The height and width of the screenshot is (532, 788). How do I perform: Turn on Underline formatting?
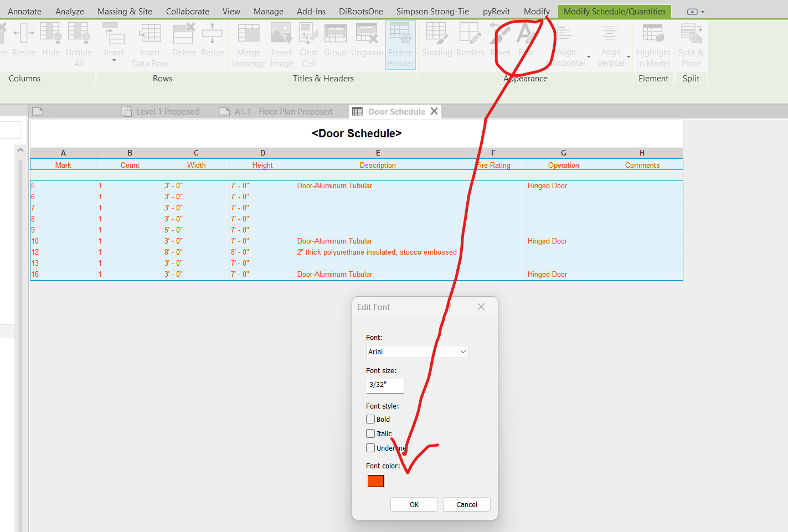(x=370, y=448)
